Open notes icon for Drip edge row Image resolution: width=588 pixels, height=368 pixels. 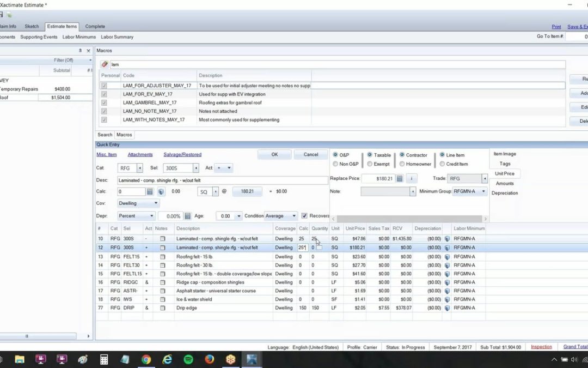point(162,308)
